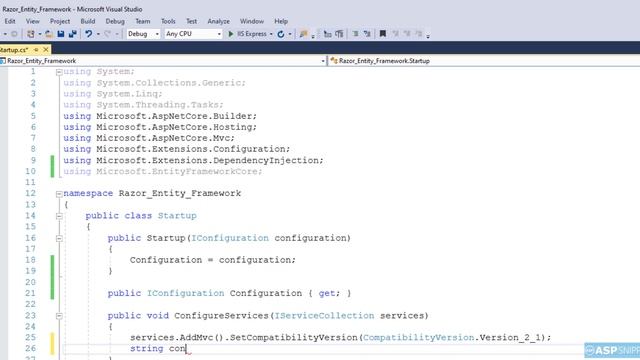Click the IConfiguration parameter type on line 16
This screenshot has height=360, width=640.
click(x=230, y=238)
